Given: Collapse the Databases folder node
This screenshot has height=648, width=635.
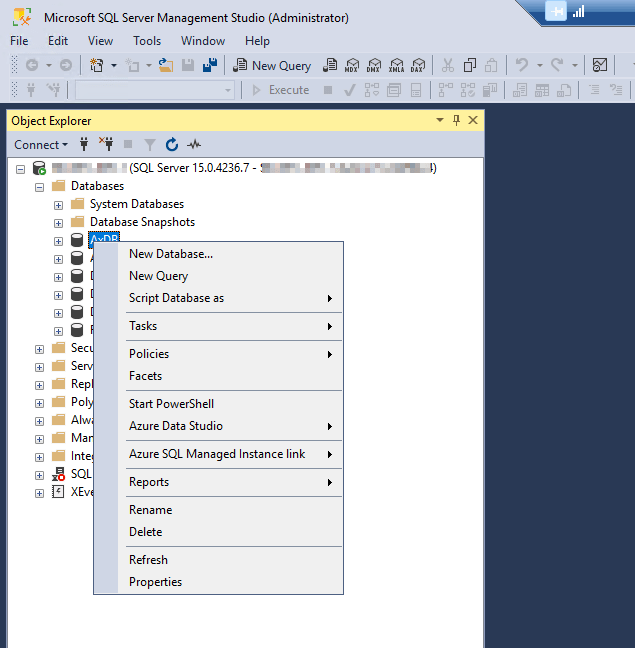Looking at the screenshot, I should pyautogui.click(x=40, y=186).
